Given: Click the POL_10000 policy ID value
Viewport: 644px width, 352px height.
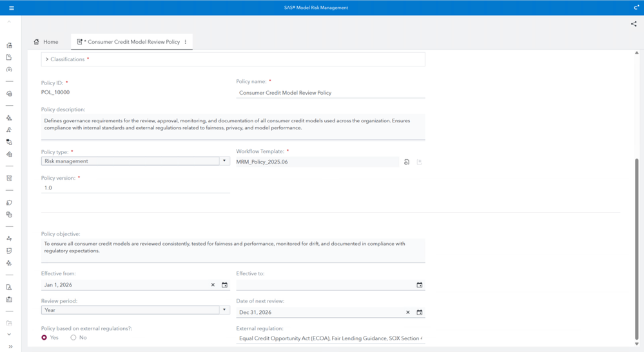Looking at the screenshot, I should 55,92.
